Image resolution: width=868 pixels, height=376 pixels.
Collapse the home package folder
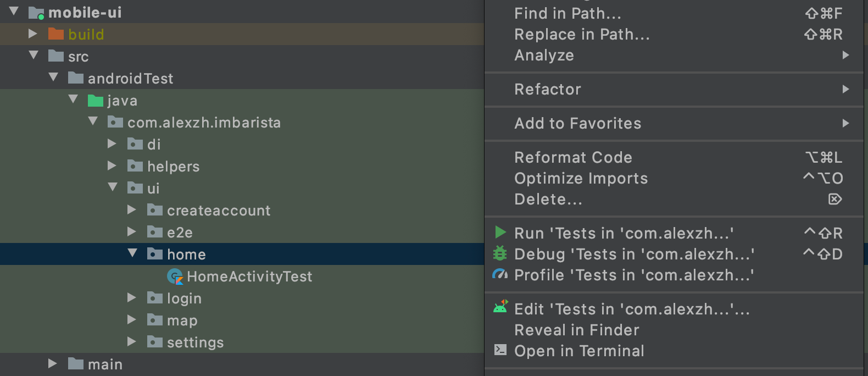click(132, 253)
